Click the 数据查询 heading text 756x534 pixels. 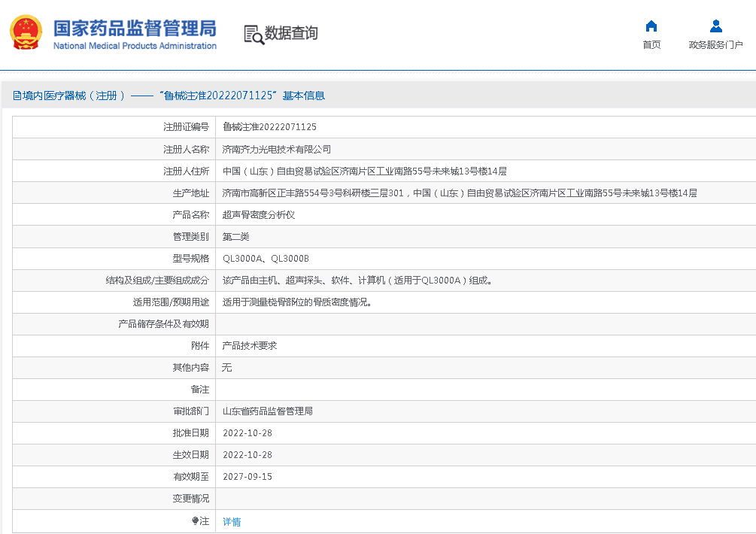291,34
